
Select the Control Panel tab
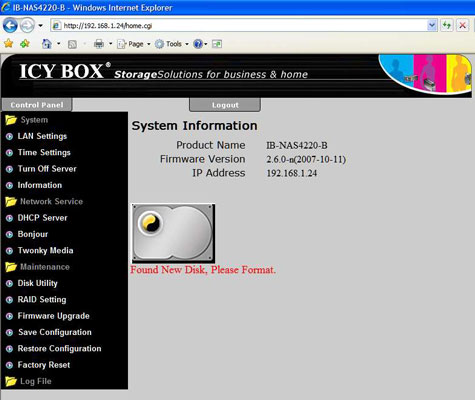pos(37,105)
